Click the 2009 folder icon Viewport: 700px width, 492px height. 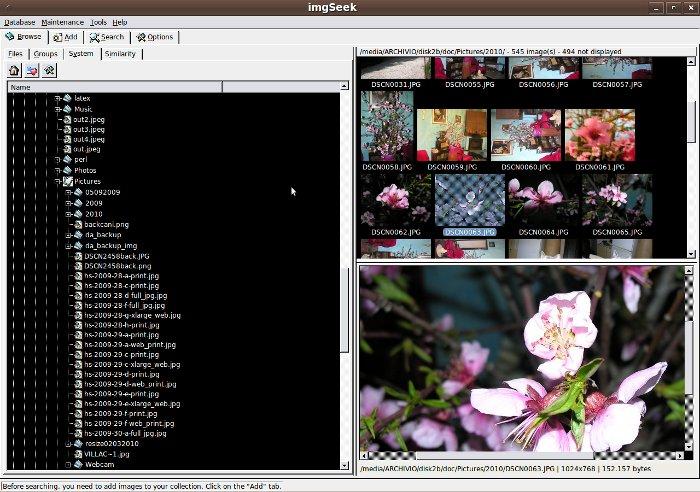(78, 203)
